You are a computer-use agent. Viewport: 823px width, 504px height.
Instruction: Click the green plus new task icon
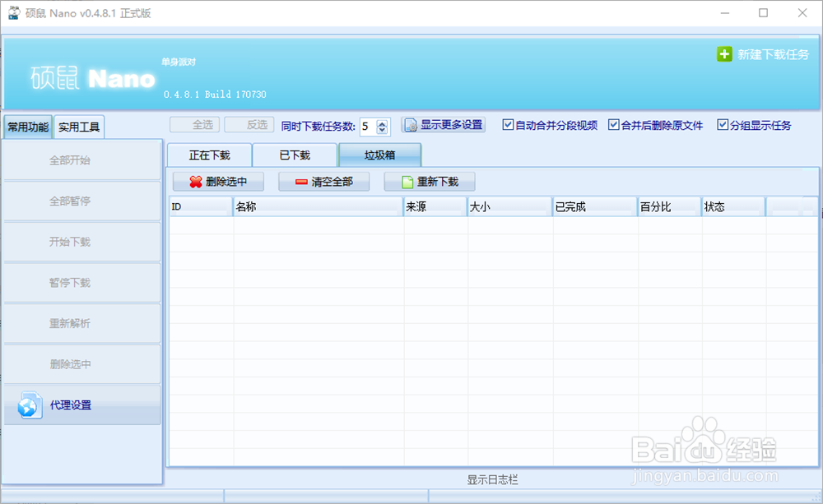click(724, 54)
